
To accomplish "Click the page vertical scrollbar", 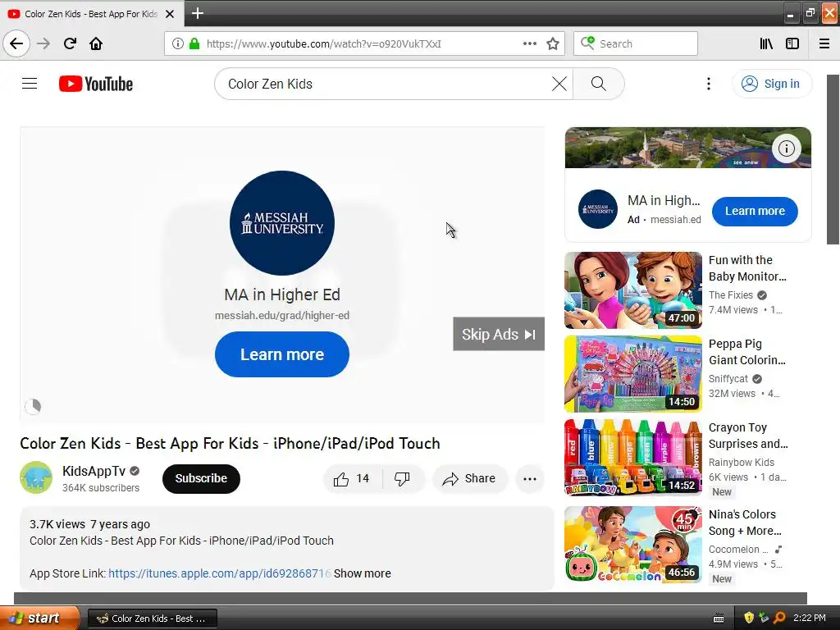I will point(833,159).
